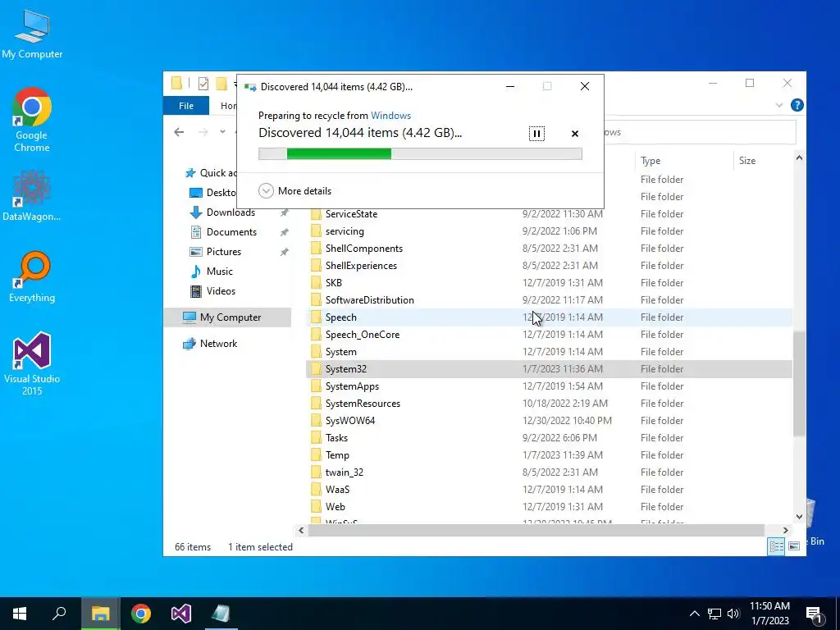This screenshot has height=630, width=840.
Task: Open the Windows Start menu
Action: tap(20, 614)
